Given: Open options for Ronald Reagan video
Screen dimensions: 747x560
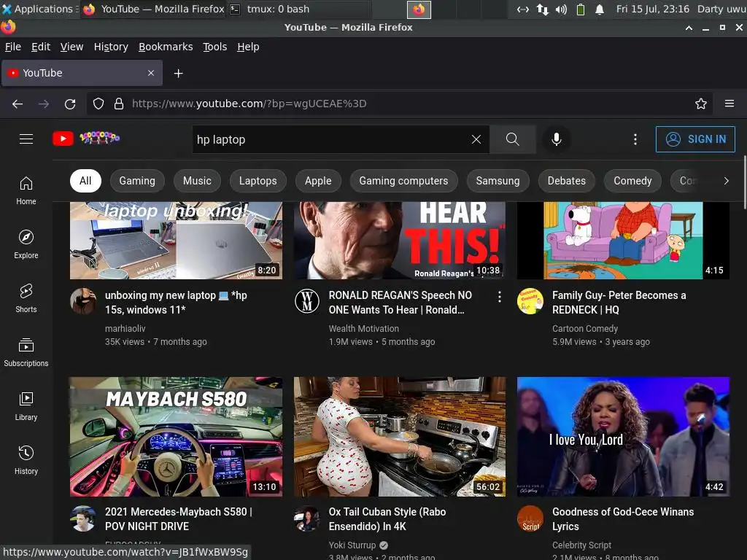Looking at the screenshot, I should point(499,297).
